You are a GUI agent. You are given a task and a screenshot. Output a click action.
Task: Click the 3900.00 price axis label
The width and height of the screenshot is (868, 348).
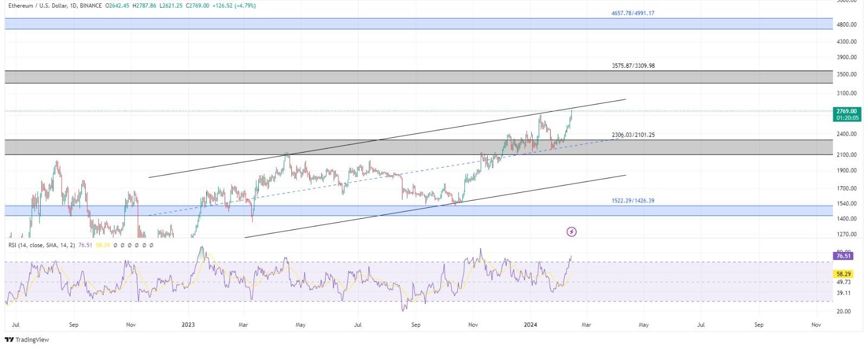(847, 57)
